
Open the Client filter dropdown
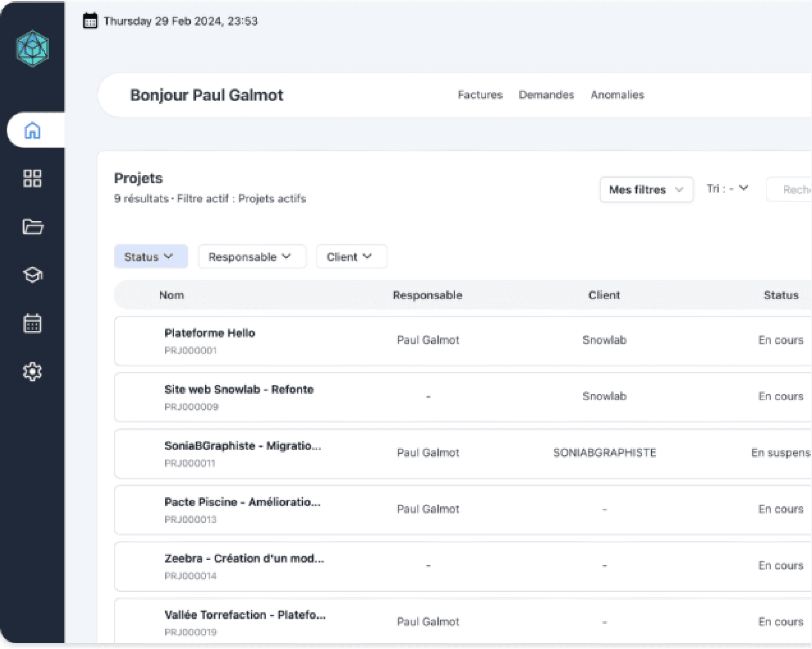click(x=351, y=257)
